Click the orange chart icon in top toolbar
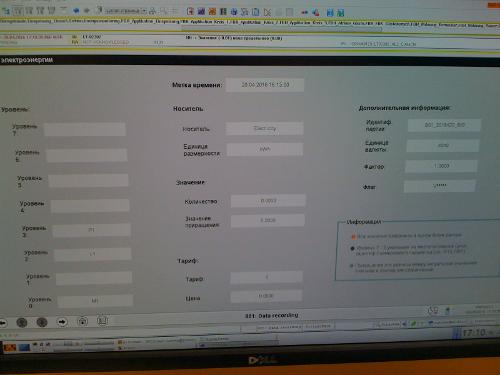Image resolution: width=500 pixels, height=375 pixels. (x=212, y=12)
